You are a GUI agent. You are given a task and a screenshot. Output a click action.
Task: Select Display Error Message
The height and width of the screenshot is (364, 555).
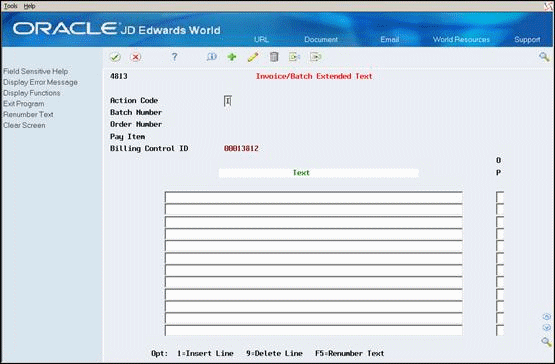click(x=40, y=82)
